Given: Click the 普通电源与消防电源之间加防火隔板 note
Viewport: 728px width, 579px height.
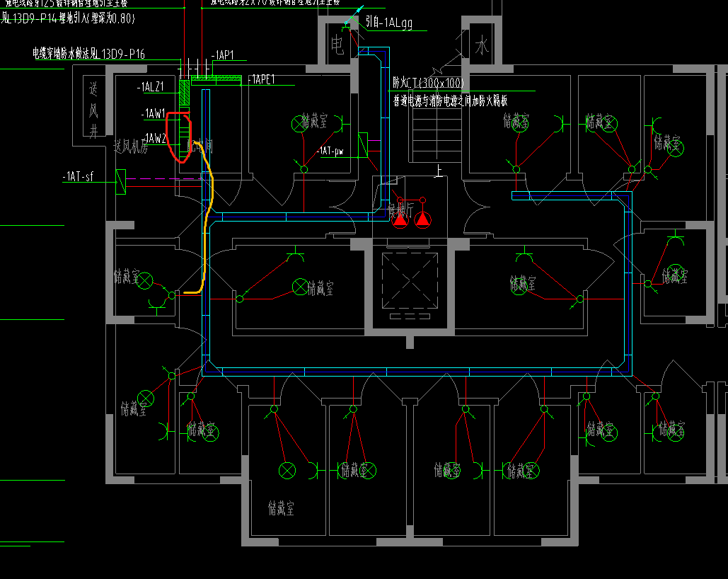Looking at the screenshot, I should 451,101.
